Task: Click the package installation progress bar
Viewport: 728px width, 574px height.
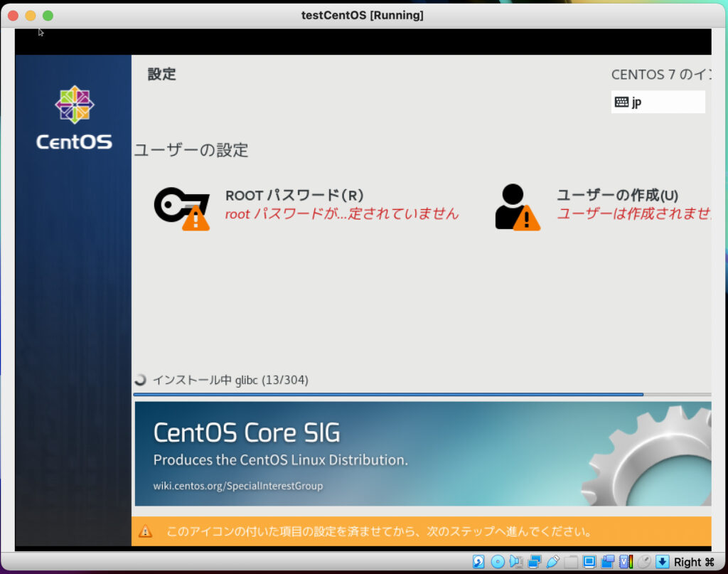Action: [422, 394]
